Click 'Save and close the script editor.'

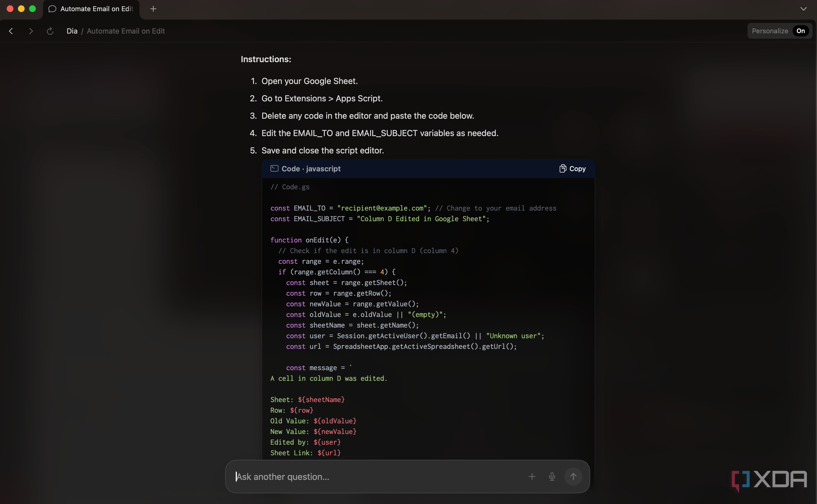tap(323, 150)
